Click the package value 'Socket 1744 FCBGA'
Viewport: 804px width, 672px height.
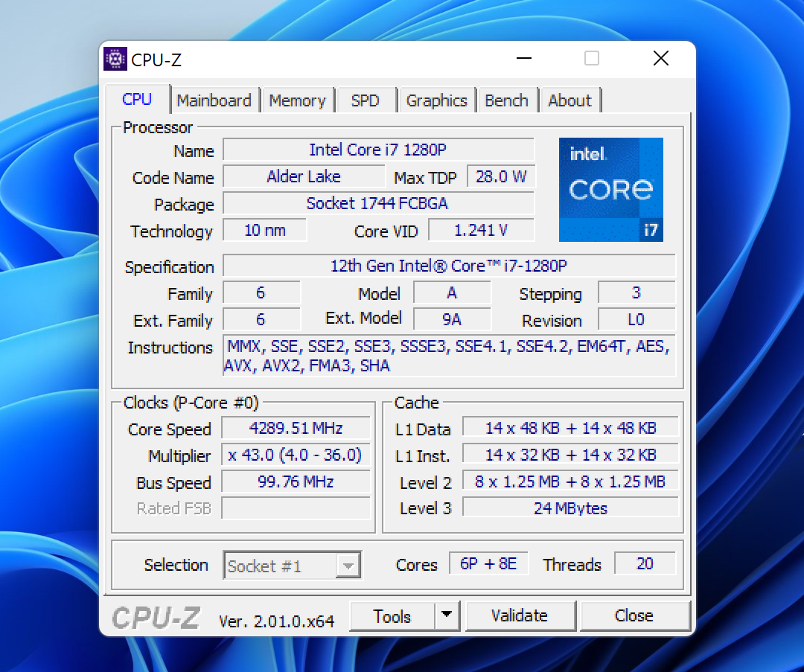pyautogui.click(x=378, y=203)
